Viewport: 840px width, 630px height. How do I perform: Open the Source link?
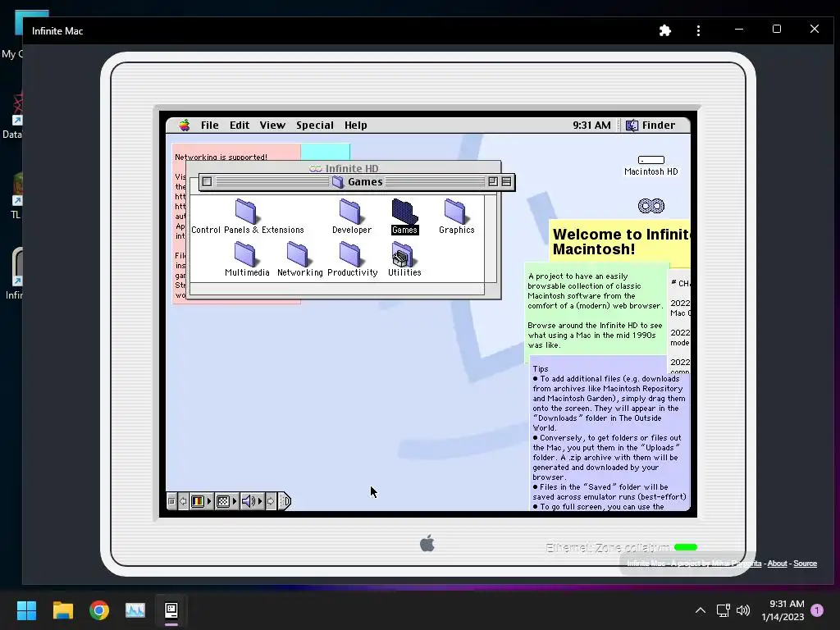coord(805,564)
